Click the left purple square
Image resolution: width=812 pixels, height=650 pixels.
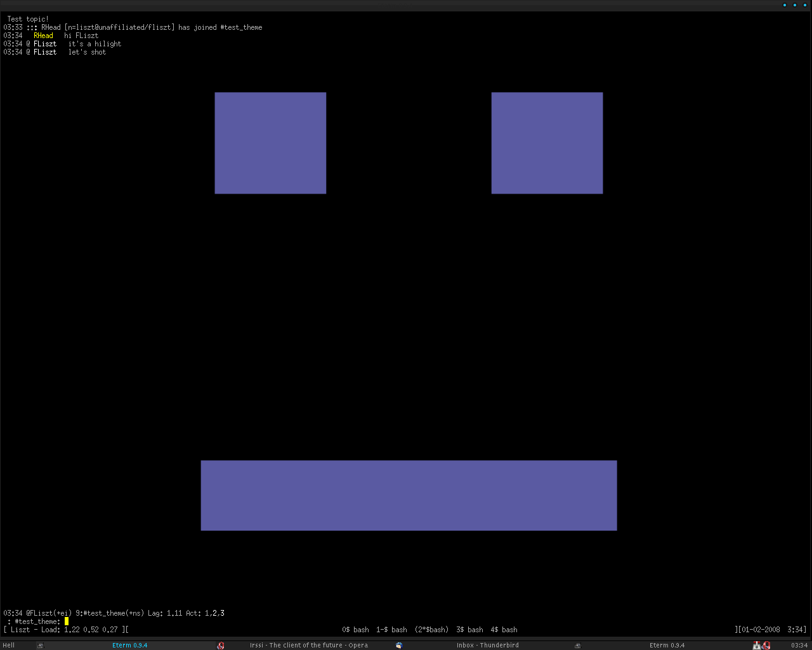click(270, 143)
